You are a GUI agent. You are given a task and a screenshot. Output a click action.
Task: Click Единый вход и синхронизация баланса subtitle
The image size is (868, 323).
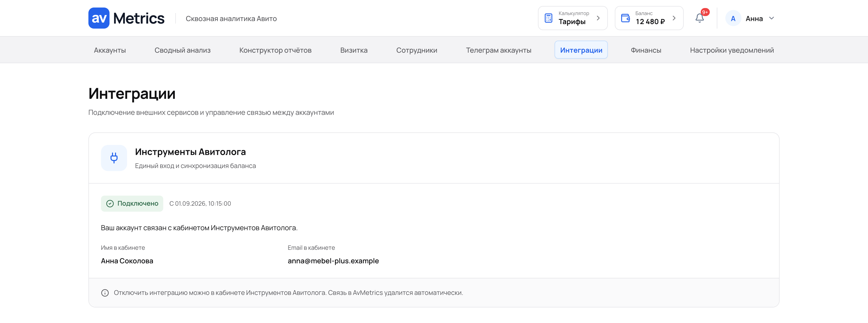195,166
